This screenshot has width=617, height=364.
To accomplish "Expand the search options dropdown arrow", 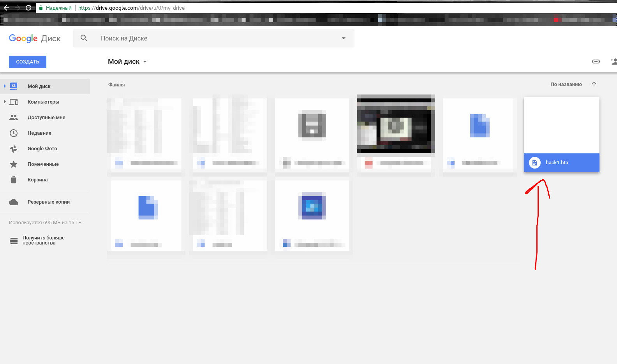I will 344,38.
